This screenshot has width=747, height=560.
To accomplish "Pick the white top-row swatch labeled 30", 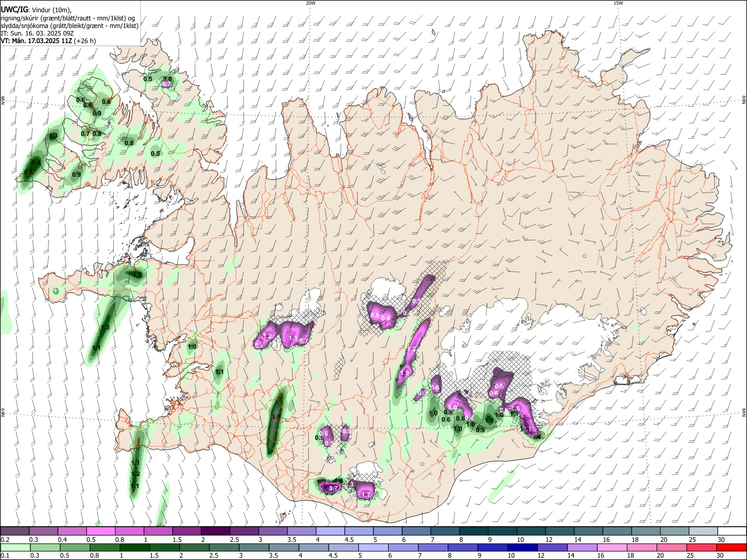I will coord(732,531).
